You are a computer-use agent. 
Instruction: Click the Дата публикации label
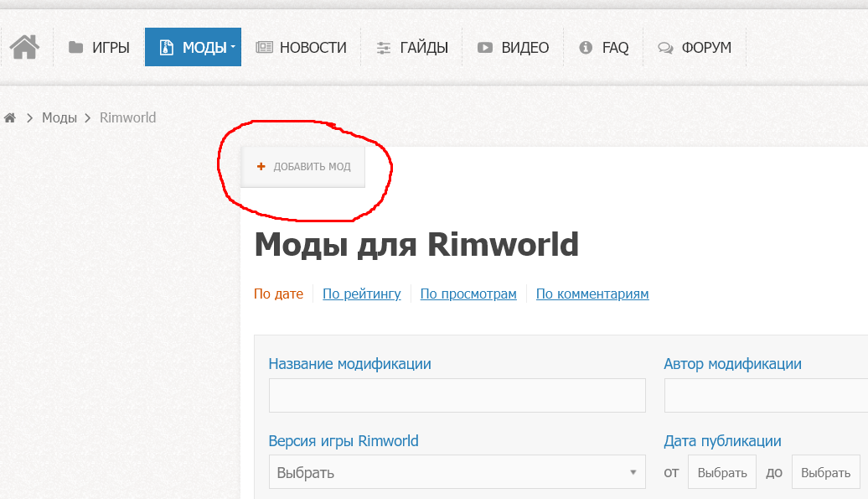(722, 441)
